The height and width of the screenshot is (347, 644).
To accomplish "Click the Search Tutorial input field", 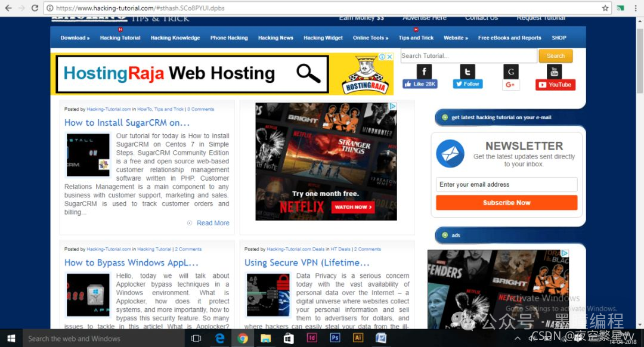I will 469,56.
